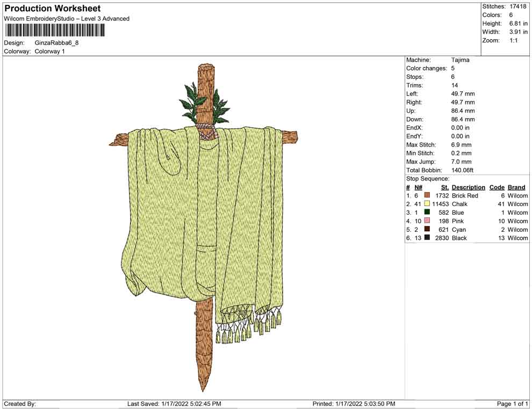Click the Description column header
Viewport: 532px width, 409px height.
click(x=468, y=187)
